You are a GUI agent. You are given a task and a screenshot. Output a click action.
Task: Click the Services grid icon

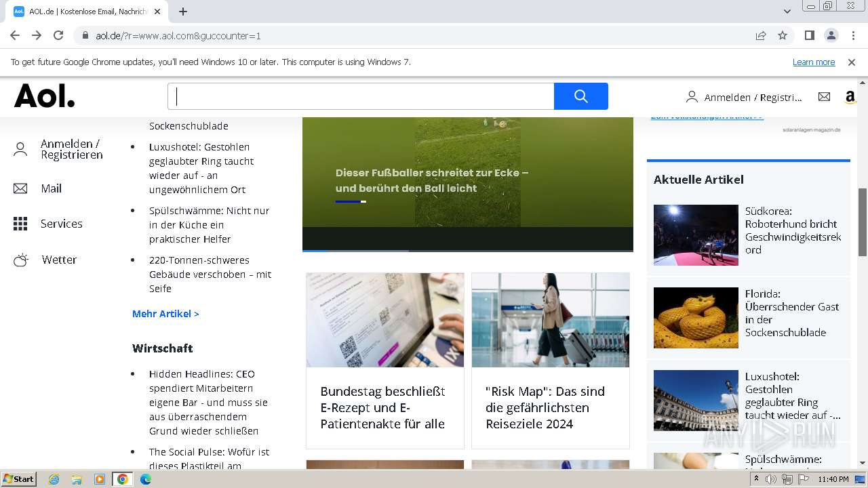point(20,224)
